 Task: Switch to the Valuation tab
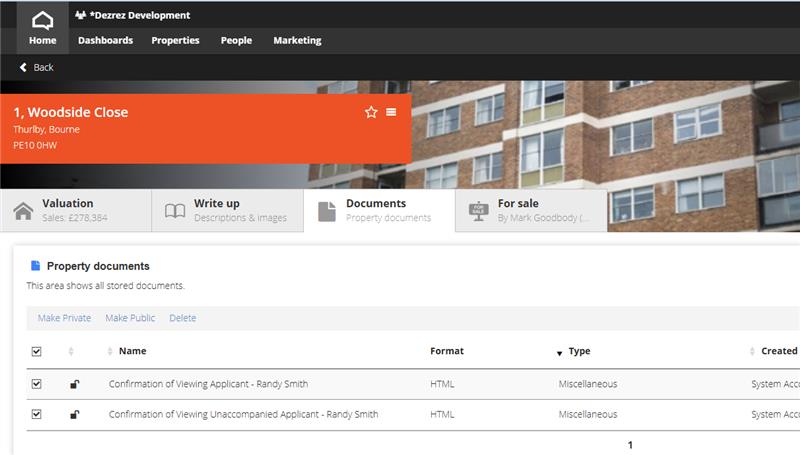[76, 210]
